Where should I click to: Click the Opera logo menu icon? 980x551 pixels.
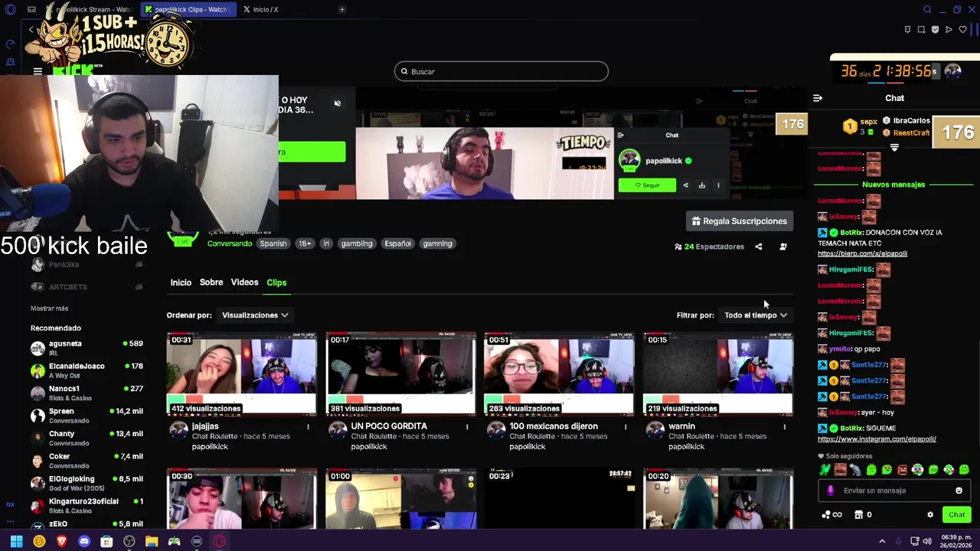10,10
